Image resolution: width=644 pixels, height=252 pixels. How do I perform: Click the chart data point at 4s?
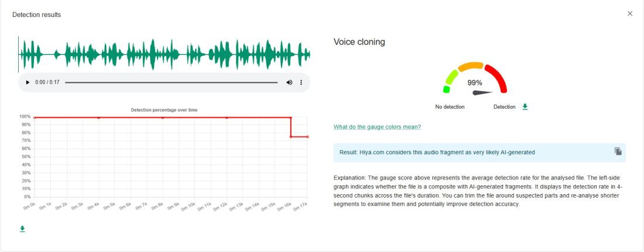point(99,118)
